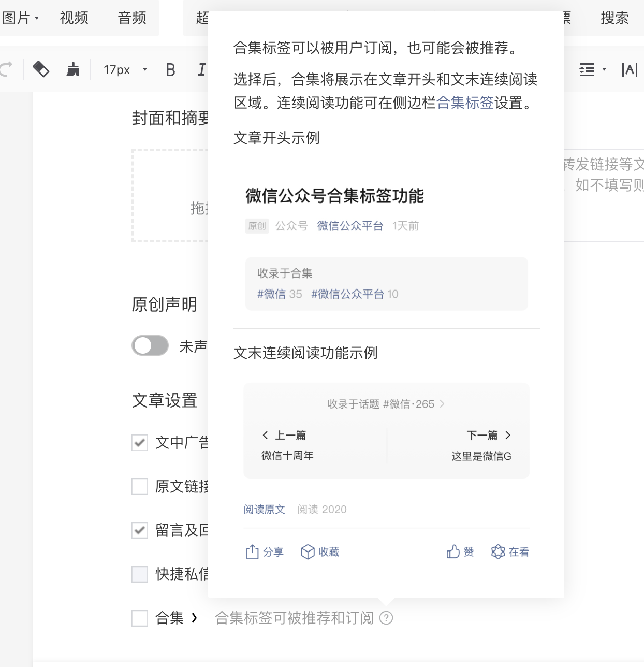Image resolution: width=644 pixels, height=667 pixels.
Task: Click the question mark help icon
Action: tap(386, 618)
